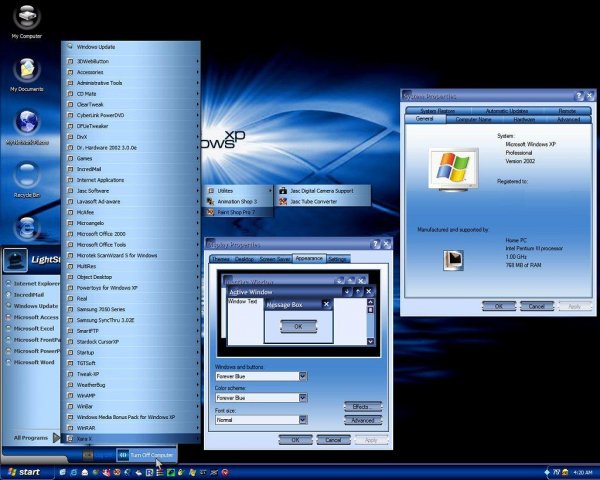600x480 pixels.
Task: Click the first quick launch icon beside start
Action: tap(62, 472)
